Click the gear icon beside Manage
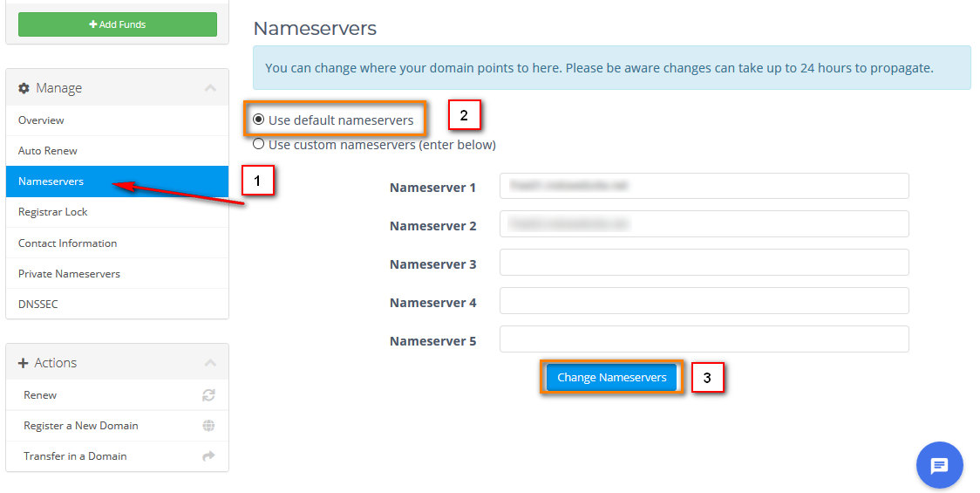 [x=24, y=88]
